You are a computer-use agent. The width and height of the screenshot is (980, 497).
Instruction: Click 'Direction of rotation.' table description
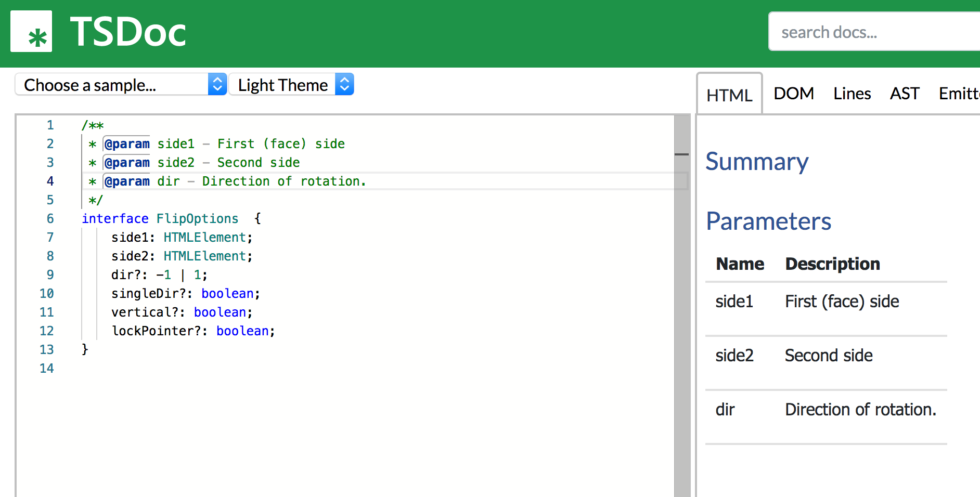click(860, 410)
